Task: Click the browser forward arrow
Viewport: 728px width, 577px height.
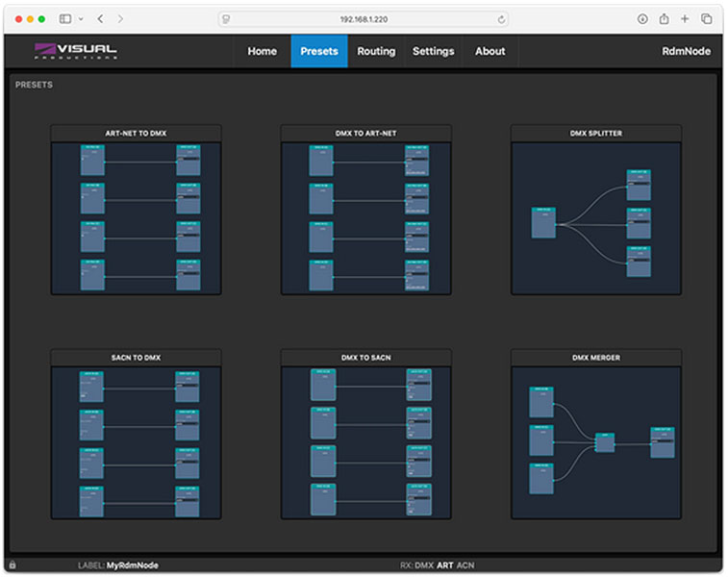Action: 120,19
